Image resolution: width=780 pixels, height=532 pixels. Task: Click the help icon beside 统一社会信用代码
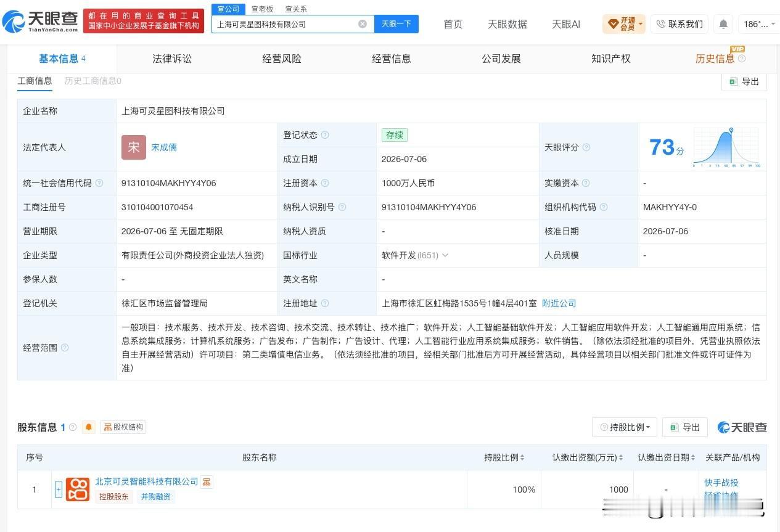click(x=99, y=183)
